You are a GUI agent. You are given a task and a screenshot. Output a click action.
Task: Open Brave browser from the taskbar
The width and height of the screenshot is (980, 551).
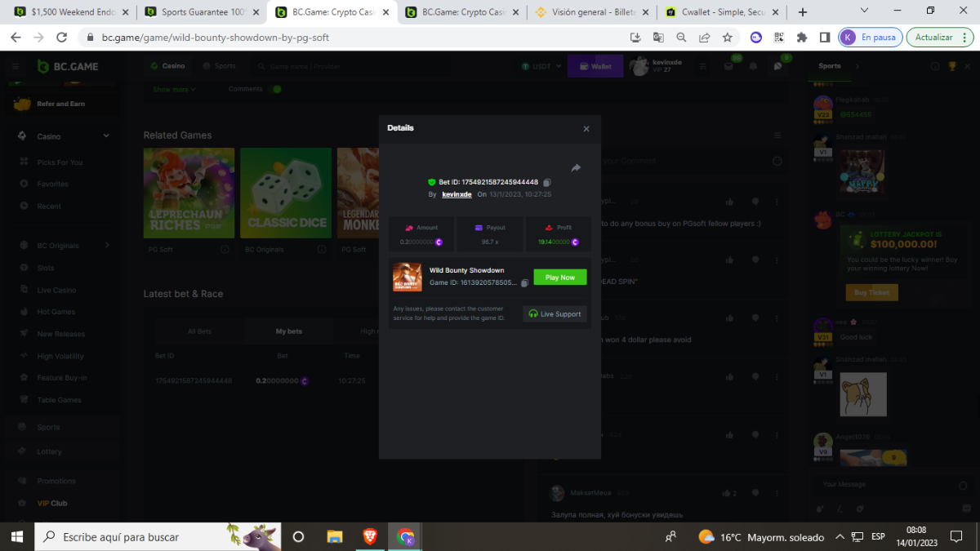coord(370,536)
